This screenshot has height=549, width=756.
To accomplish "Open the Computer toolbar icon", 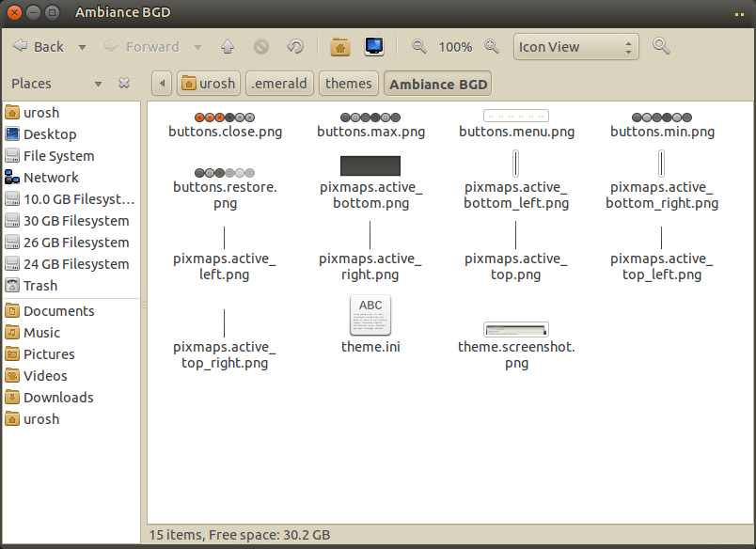I will [x=374, y=47].
